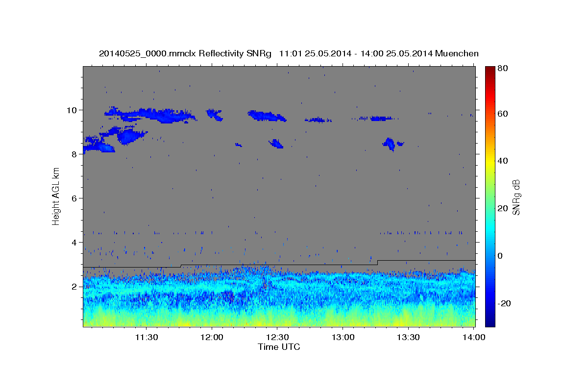588x392 pixels.
Task: Click the 14:00 time tick label
Action: coord(473,337)
